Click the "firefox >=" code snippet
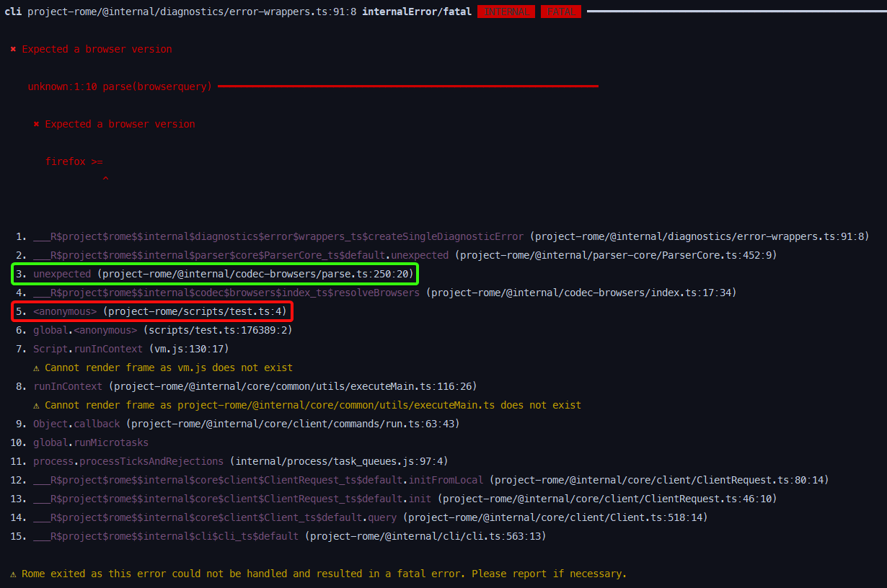 74,161
